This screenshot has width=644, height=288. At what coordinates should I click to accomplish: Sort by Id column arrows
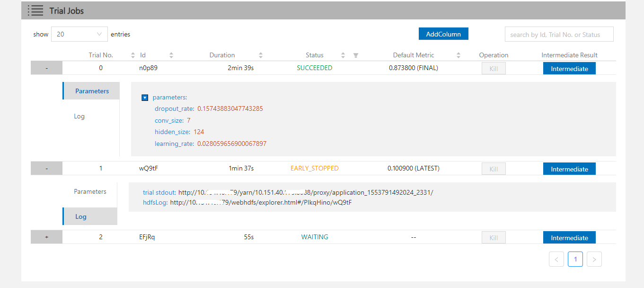pos(171,55)
